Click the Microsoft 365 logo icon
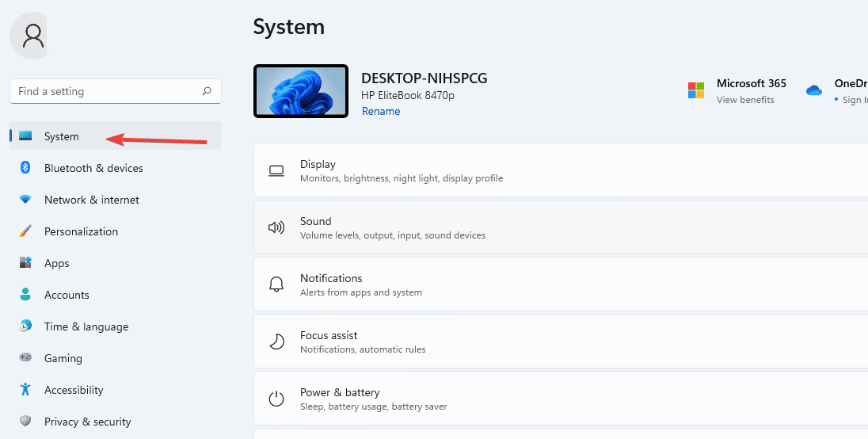The image size is (868, 439). point(696,90)
